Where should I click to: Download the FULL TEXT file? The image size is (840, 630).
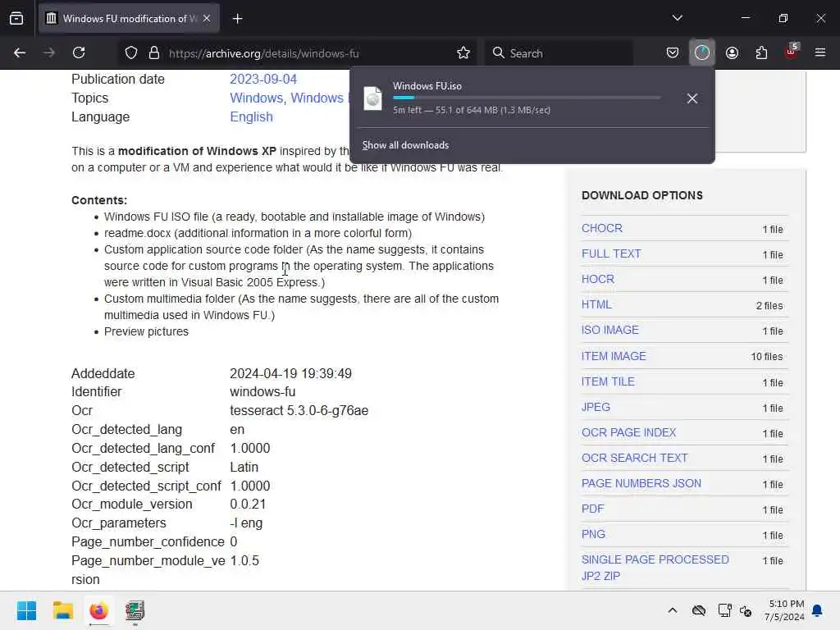pyautogui.click(x=611, y=253)
